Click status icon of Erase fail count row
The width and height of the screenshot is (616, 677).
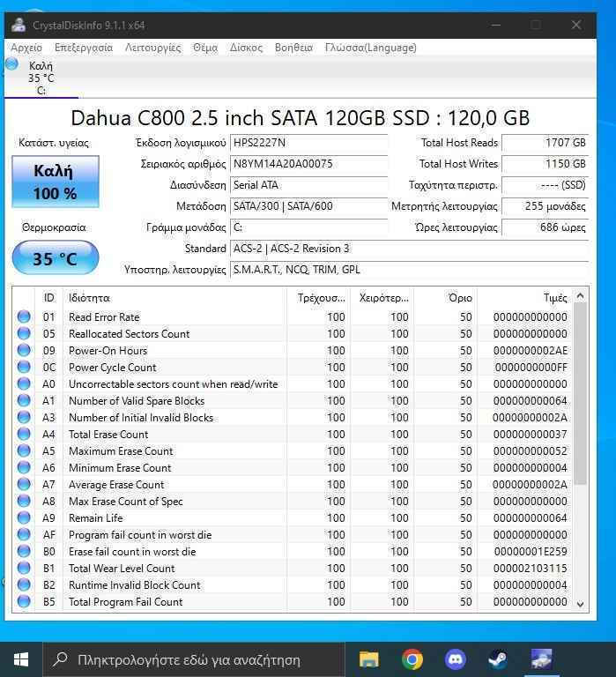[24, 551]
